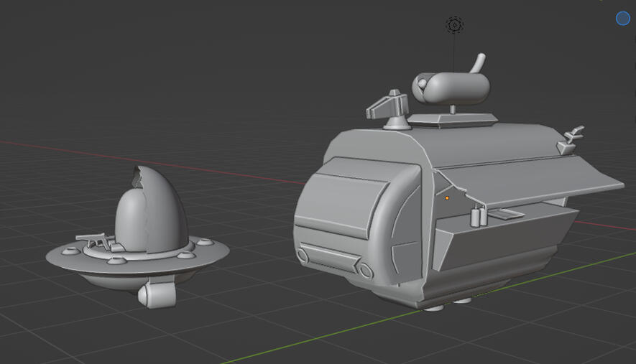Select the left roof cannon on the vehicle
This screenshot has height=364, width=636.
tap(388, 108)
